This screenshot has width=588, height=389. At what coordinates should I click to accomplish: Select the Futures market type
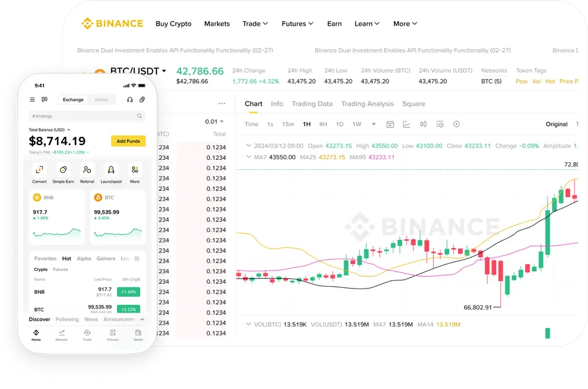click(x=61, y=270)
